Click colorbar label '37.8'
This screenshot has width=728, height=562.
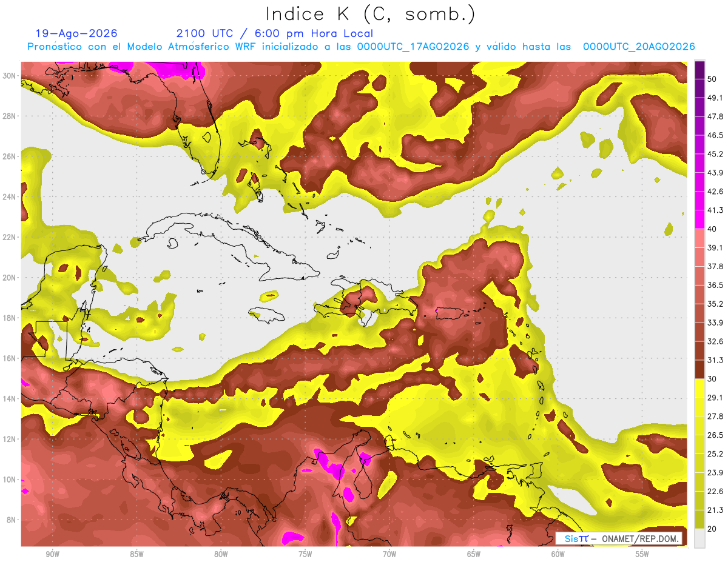[715, 266]
